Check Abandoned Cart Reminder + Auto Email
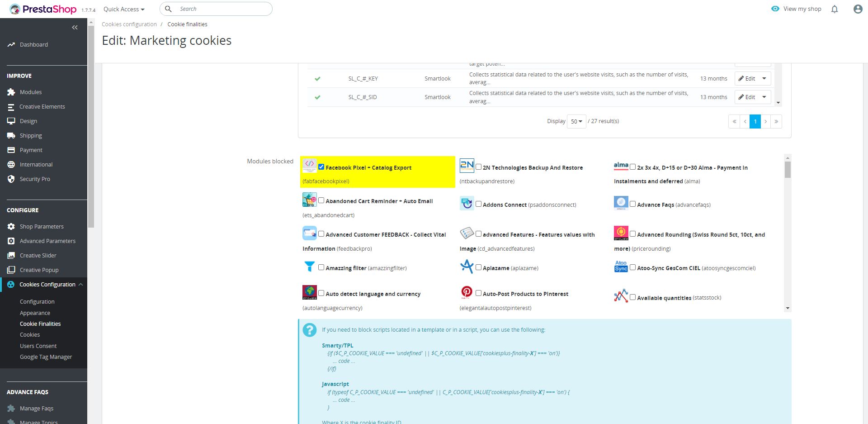868x424 pixels. (x=321, y=200)
